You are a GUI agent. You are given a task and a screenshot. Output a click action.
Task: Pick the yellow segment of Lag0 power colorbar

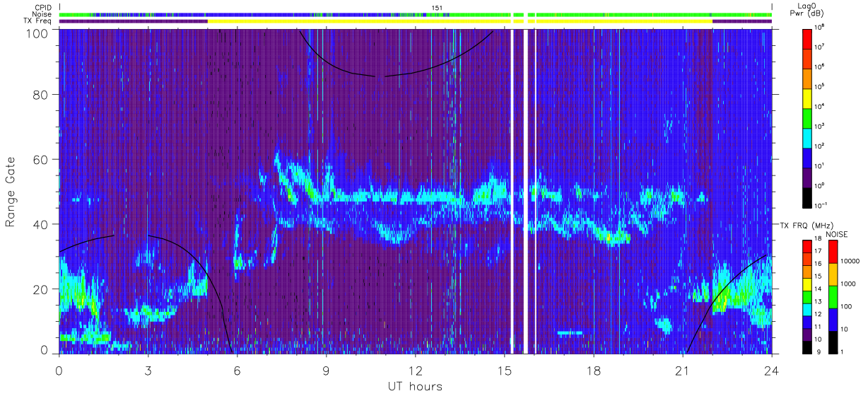click(x=807, y=98)
